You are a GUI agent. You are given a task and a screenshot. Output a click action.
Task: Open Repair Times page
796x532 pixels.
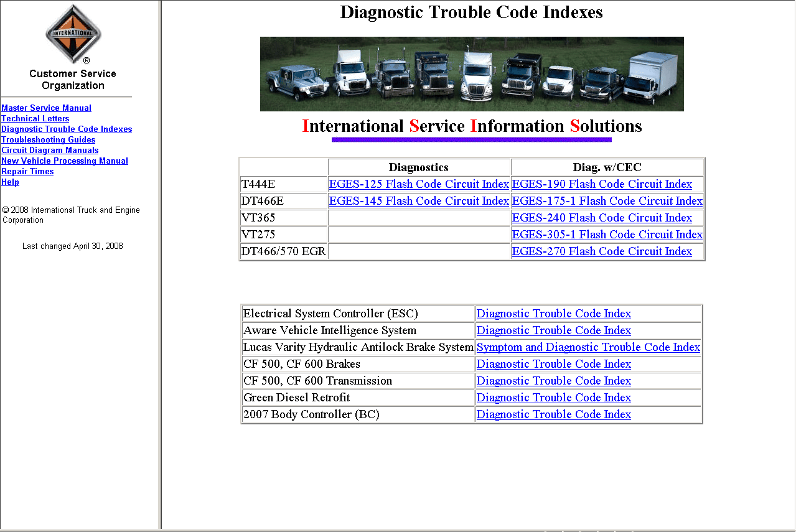pyautogui.click(x=27, y=172)
